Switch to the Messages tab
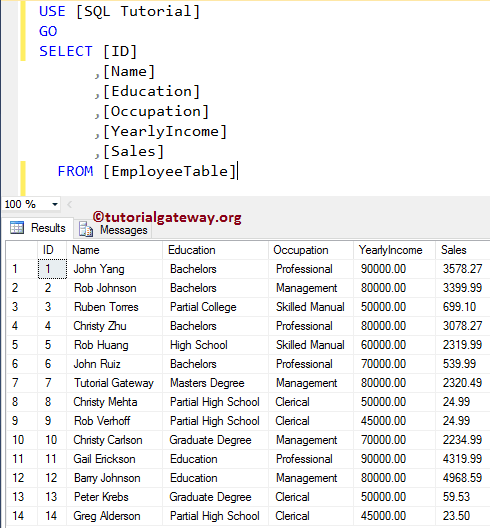The image size is (490, 528). coord(113,230)
